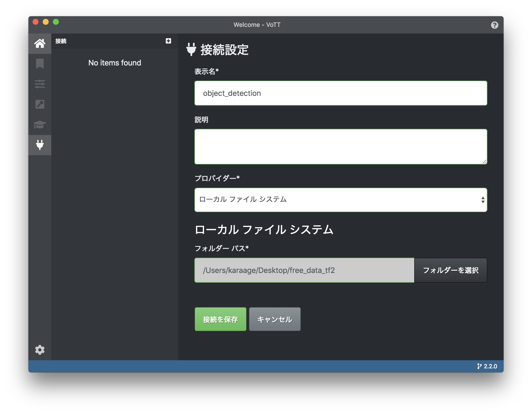Image resolution: width=532 pixels, height=413 pixels.
Task: Select the Connections plug icon
Action: coord(40,145)
